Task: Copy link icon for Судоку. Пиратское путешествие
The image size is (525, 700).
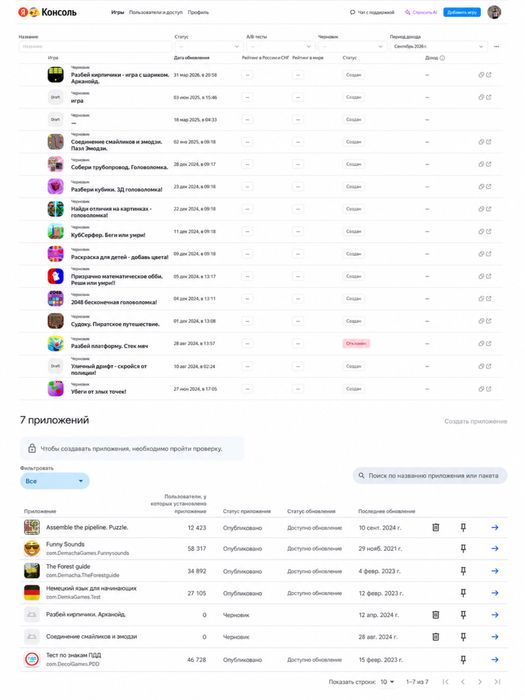Action: [x=481, y=321]
